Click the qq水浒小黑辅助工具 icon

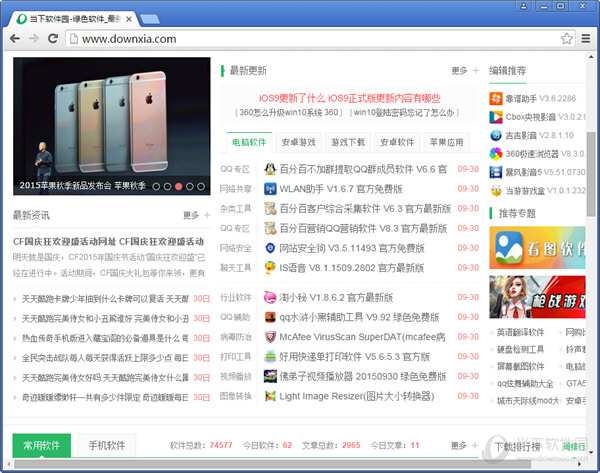coord(270,317)
